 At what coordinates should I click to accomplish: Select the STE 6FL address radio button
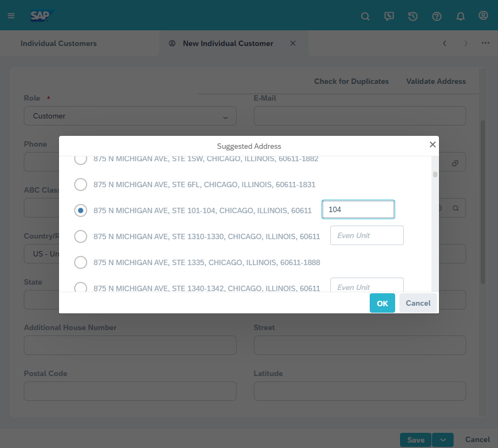pos(81,185)
